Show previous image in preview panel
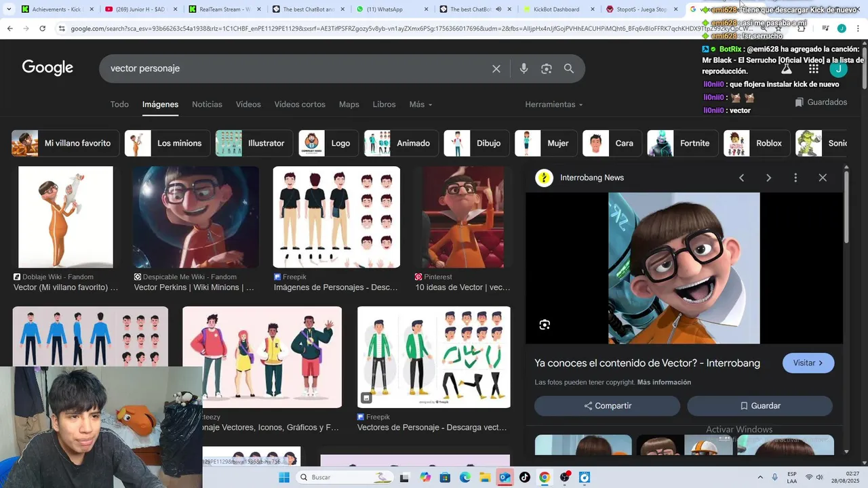868x488 pixels. (741, 178)
